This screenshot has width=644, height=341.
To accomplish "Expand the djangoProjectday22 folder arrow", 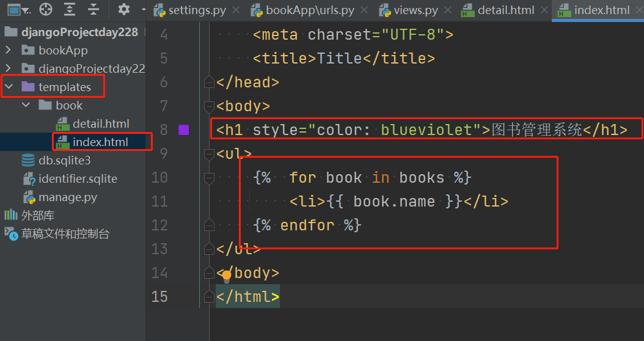I will click(8, 68).
